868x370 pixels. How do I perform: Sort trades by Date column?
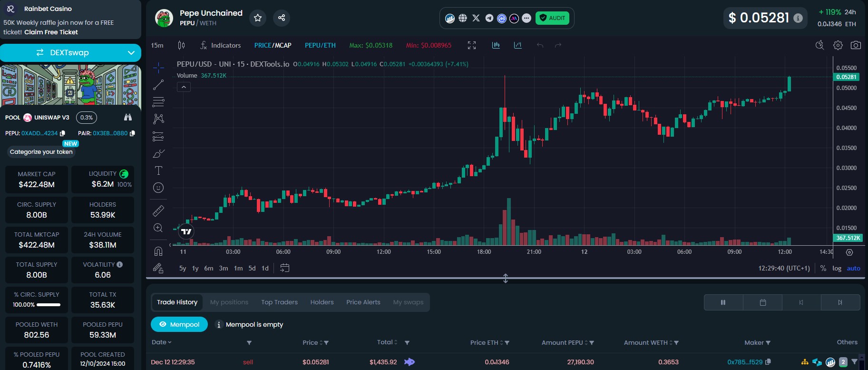pyautogui.click(x=162, y=342)
